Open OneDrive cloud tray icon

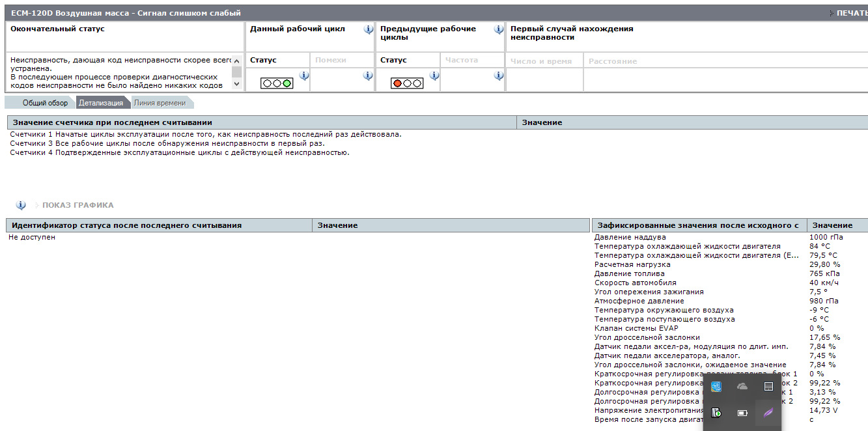pos(742,387)
